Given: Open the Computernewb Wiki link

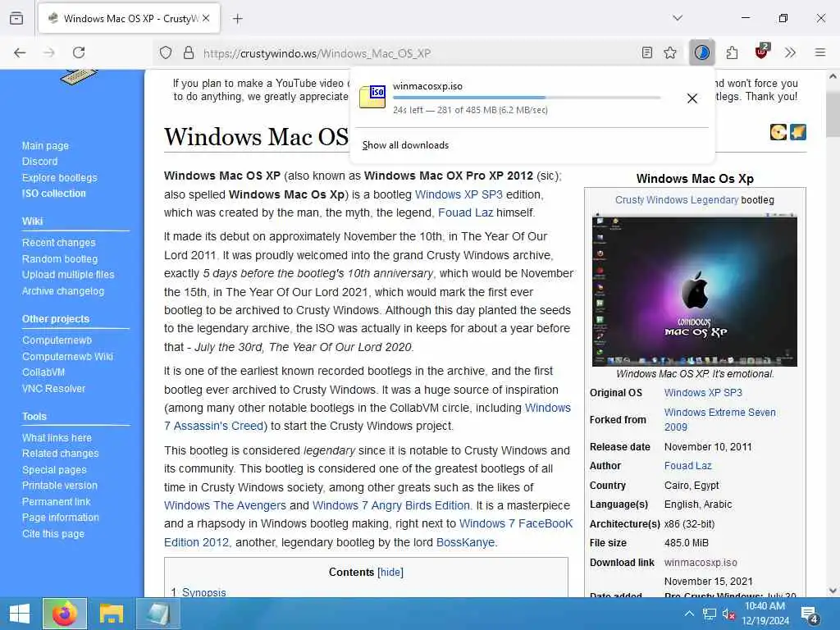Looking at the screenshot, I should [x=67, y=356].
